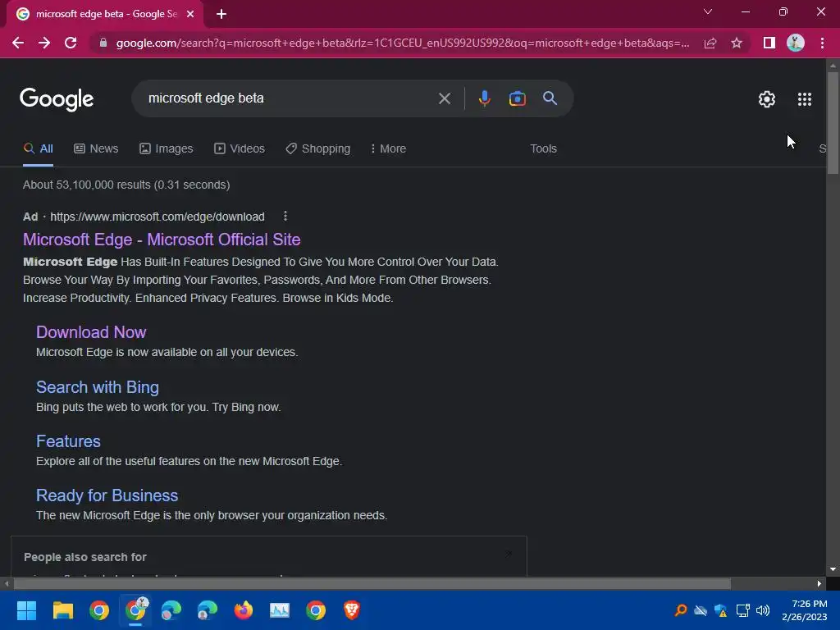Screen dimensions: 840x630
Task: Reload the current page
Action: click(x=71, y=43)
